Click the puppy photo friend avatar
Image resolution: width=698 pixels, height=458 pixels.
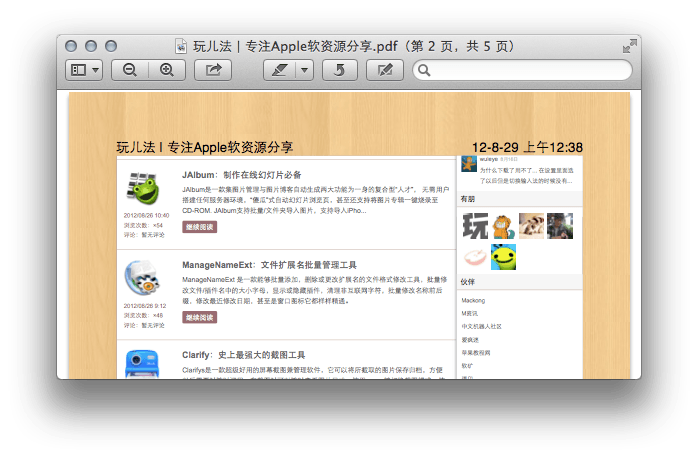[x=532, y=226]
